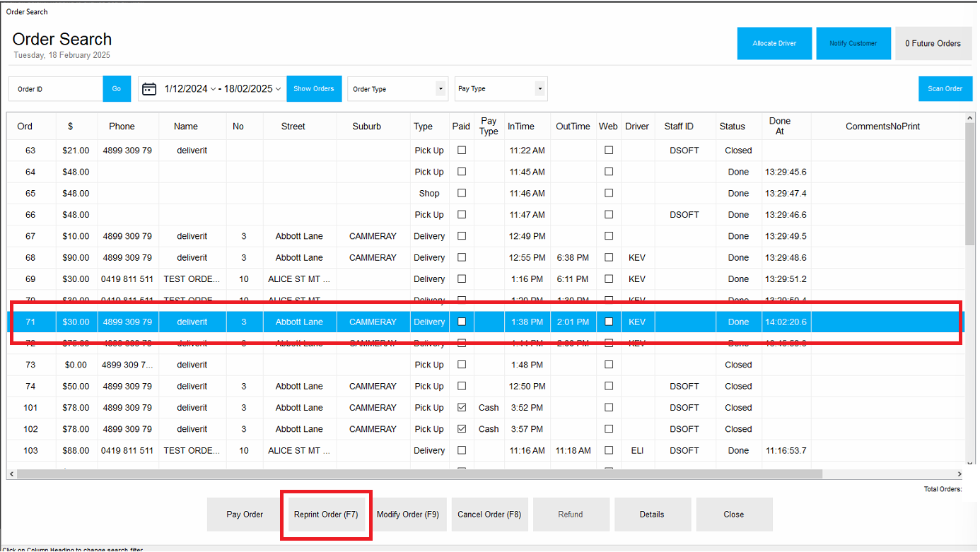This screenshot has height=552, width=980.
Task: Tick Web checkbox for order 103
Action: tap(609, 450)
